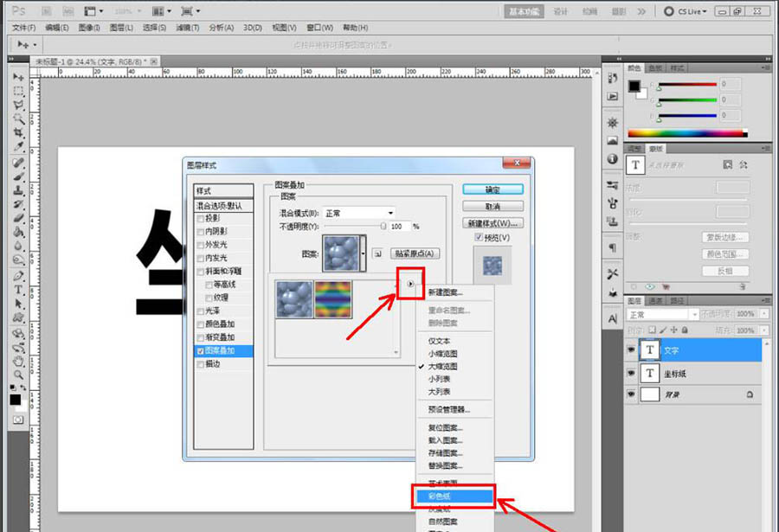The height and width of the screenshot is (532, 779).
Task: Toggle the 预览 (Preview) checkbox off
Action: 478,237
